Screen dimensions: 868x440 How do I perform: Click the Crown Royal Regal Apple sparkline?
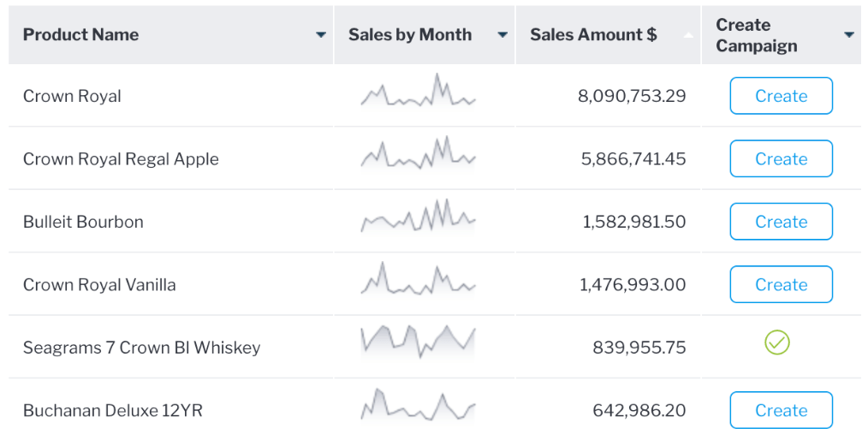pyautogui.click(x=418, y=154)
